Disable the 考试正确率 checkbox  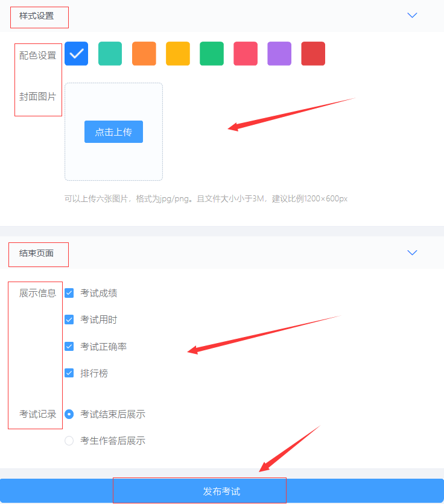[69, 347]
